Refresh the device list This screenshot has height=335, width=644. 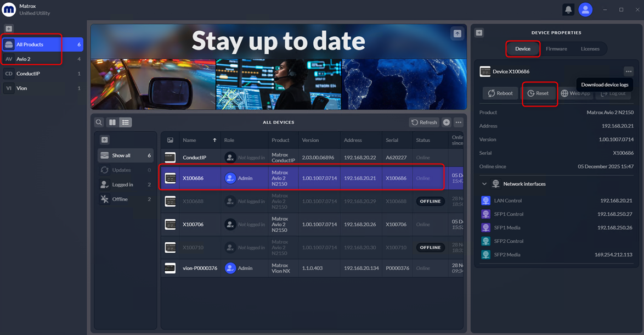424,122
